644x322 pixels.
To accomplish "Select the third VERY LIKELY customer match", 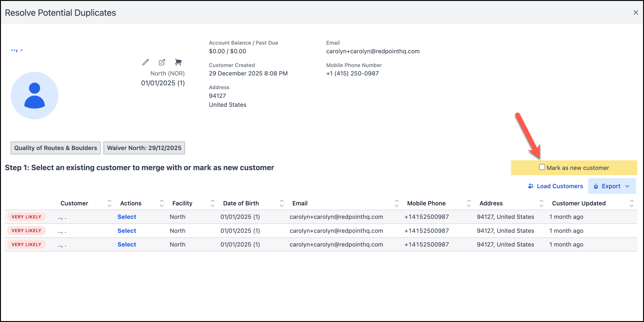I will 127,244.
